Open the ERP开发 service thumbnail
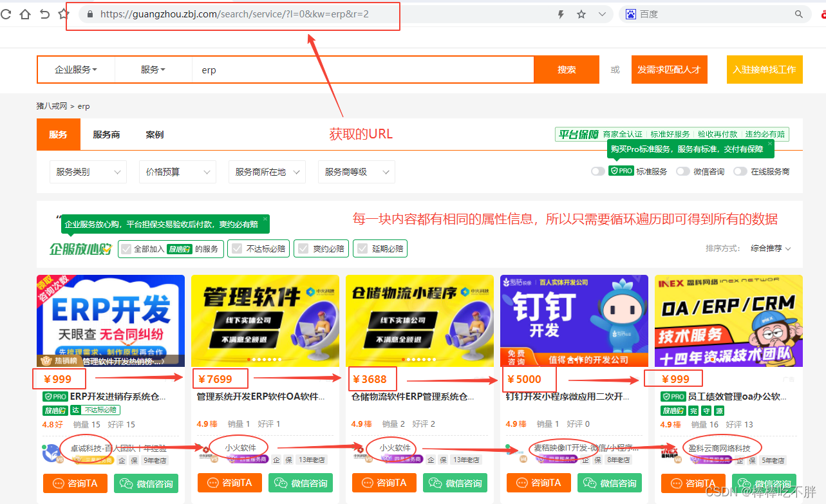 click(111, 321)
